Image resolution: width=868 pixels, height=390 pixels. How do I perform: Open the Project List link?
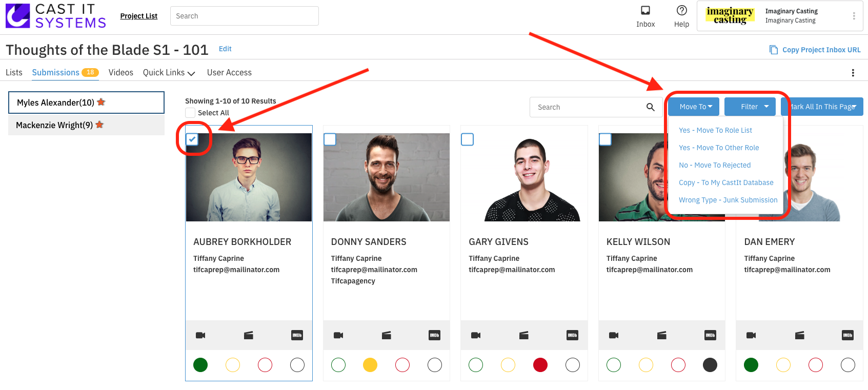tap(138, 16)
